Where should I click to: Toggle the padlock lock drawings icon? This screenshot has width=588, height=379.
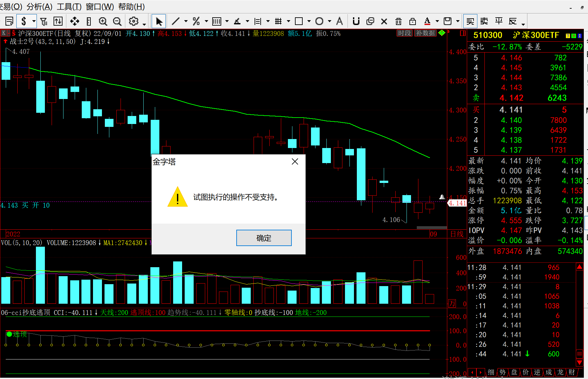413,21
